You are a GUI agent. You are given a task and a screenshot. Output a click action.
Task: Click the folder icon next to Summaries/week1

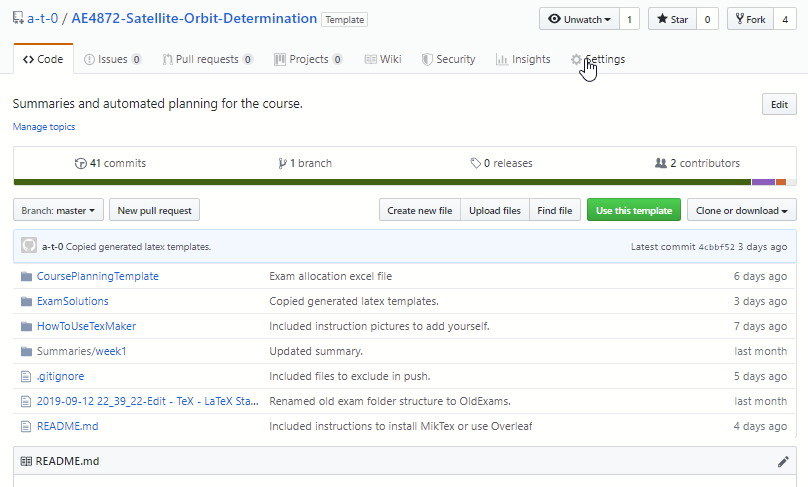[26, 351]
